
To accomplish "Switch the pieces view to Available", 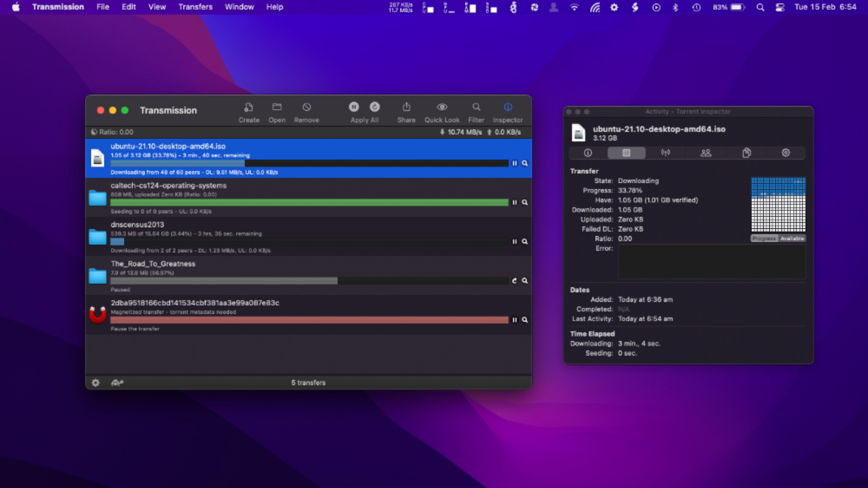I will click(x=792, y=239).
